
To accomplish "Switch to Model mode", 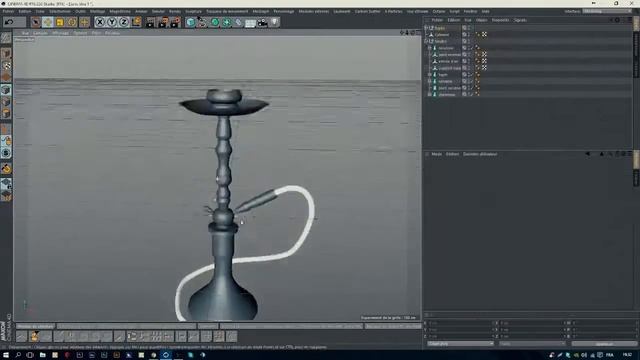I will click(x=6, y=53).
